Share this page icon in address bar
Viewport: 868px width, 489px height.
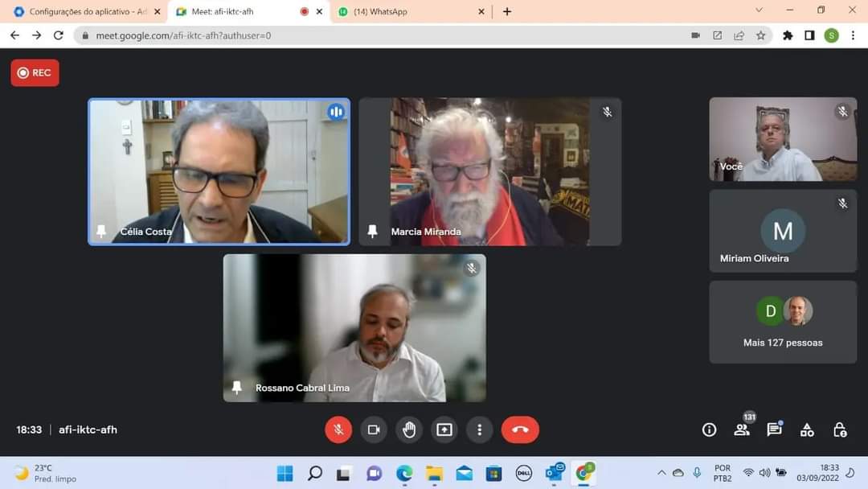coord(739,35)
